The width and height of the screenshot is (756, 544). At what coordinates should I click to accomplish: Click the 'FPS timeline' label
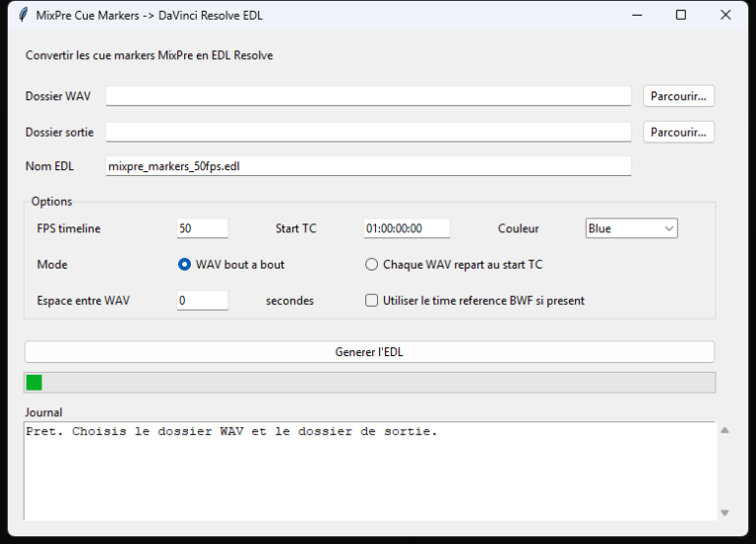(x=69, y=228)
